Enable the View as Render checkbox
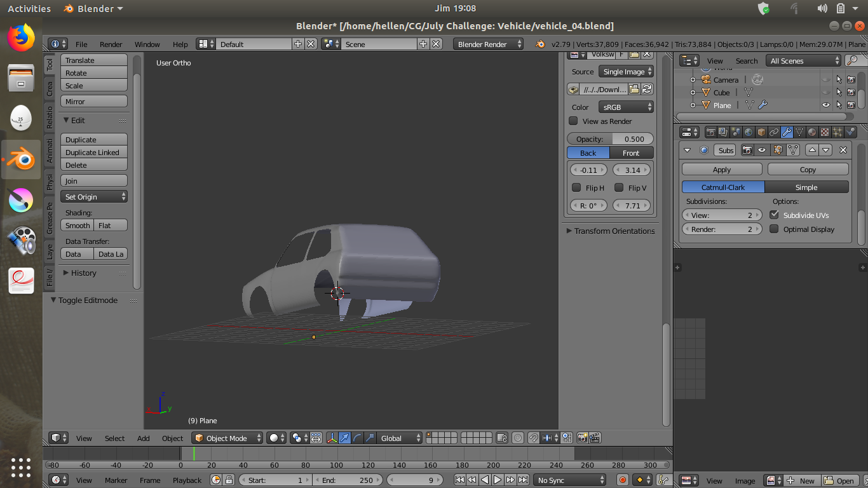This screenshot has height=488, width=868. click(573, 121)
